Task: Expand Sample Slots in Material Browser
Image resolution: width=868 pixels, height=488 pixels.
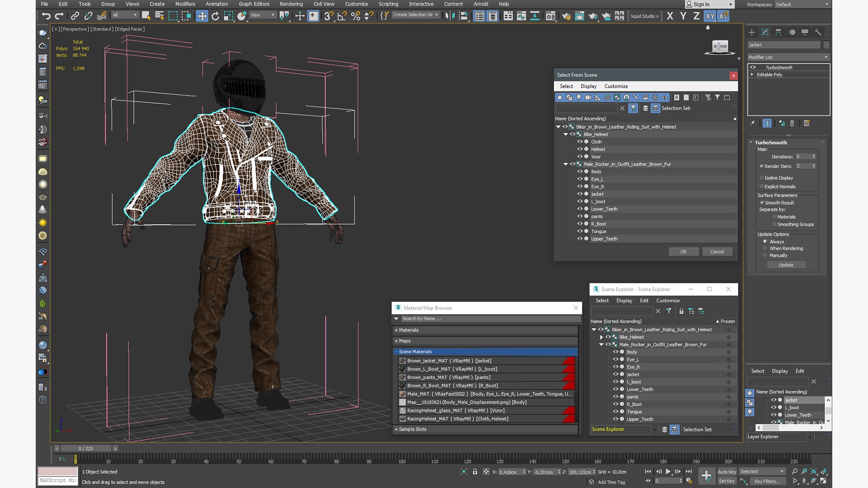Action: click(486, 429)
